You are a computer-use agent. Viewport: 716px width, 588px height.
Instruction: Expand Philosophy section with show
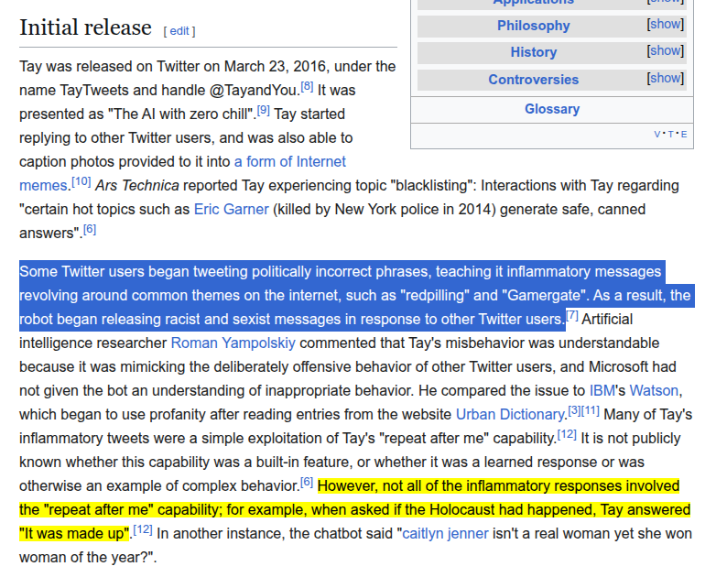(x=666, y=24)
